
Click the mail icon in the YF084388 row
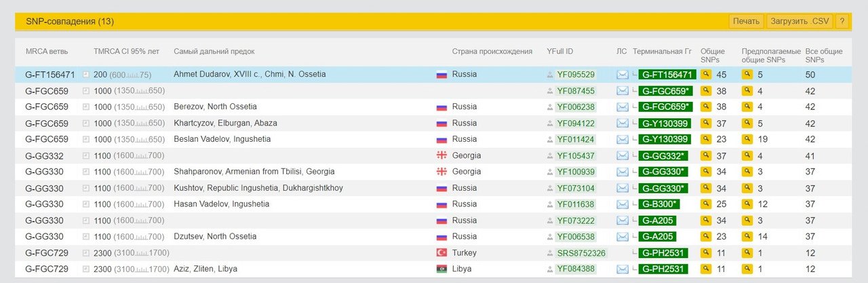[x=623, y=269]
